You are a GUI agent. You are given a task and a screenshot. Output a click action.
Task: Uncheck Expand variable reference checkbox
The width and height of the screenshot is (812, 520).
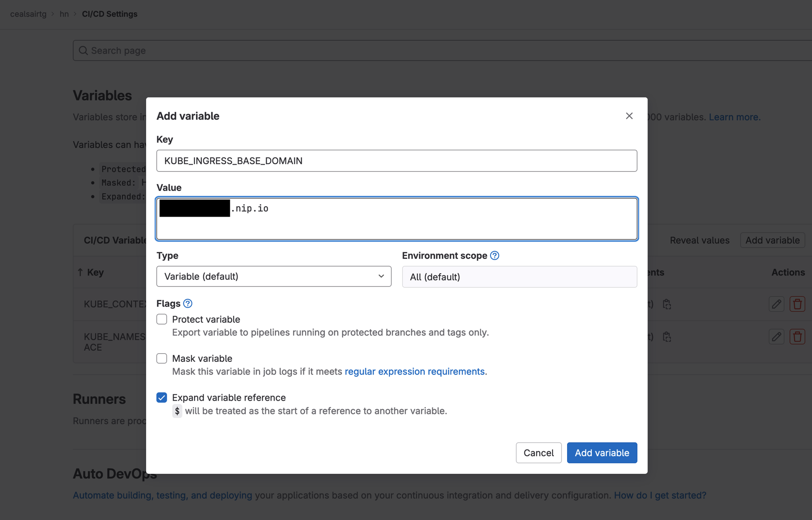(162, 398)
